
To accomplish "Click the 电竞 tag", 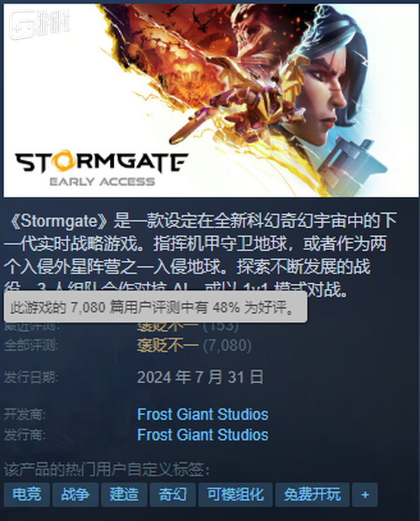I will 27,495.
